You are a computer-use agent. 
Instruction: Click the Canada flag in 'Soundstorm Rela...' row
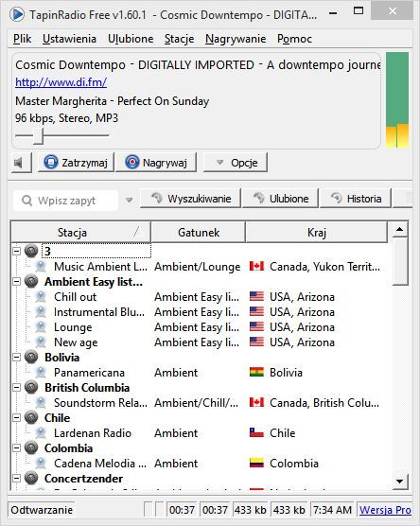click(256, 403)
